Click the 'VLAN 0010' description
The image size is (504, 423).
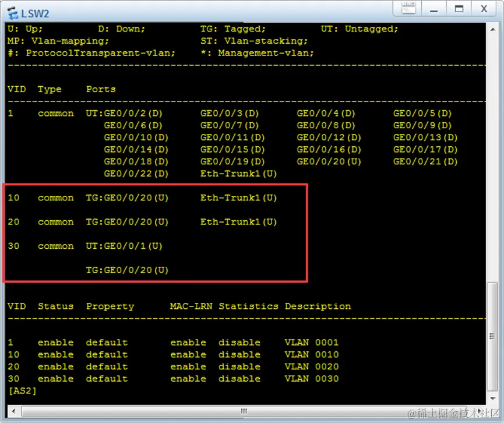312,354
